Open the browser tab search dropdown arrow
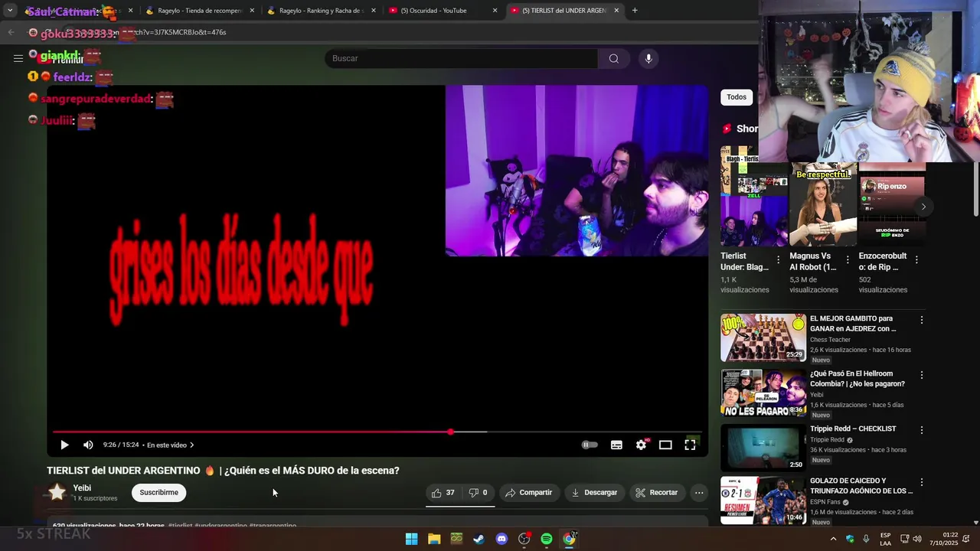This screenshot has width=980, height=551. click(10, 11)
